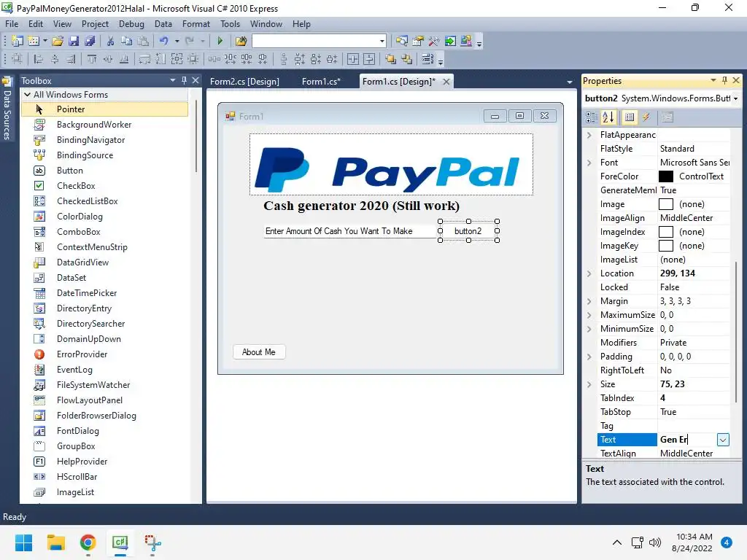The height and width of the screenshot is (560, 747).
Task: Expand the Size property node
Action: point(589,384)
